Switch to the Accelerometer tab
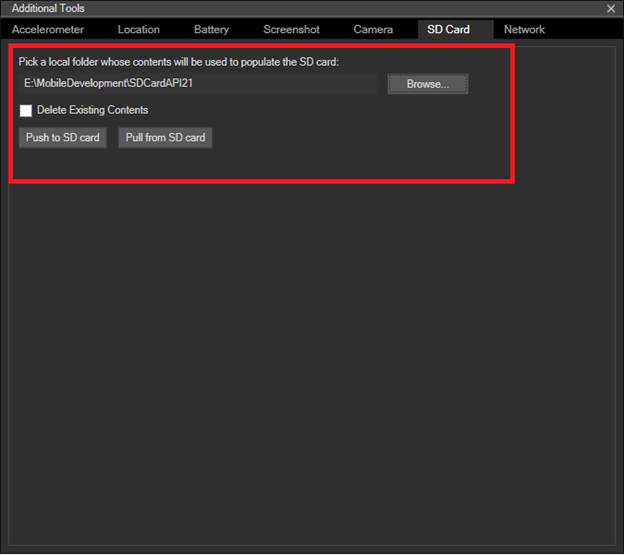 click(48, 29)
